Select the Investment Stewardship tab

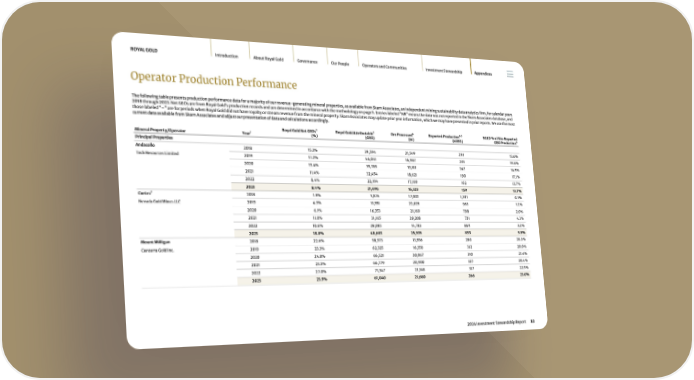pos(443,70)
